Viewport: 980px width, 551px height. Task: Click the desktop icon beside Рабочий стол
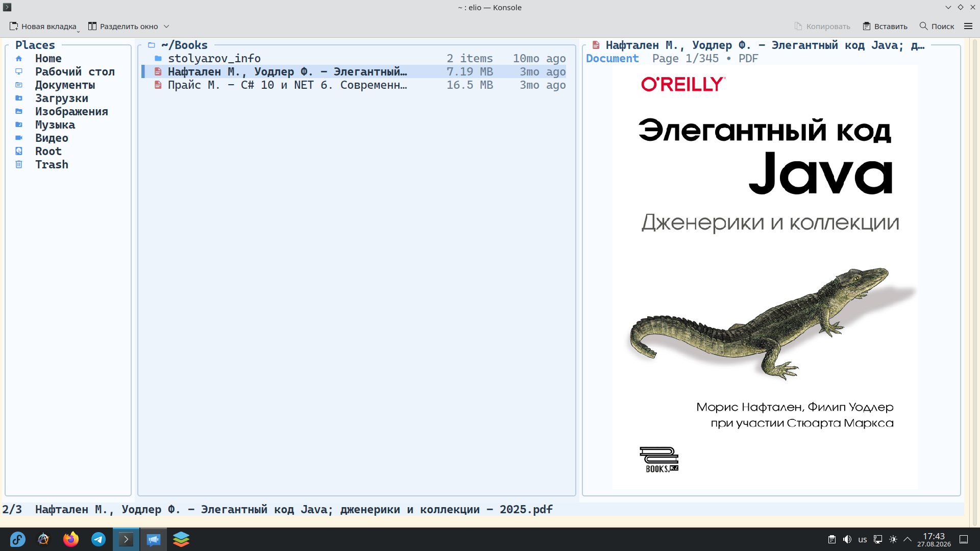pyautogui.click(x=19, y=72)
